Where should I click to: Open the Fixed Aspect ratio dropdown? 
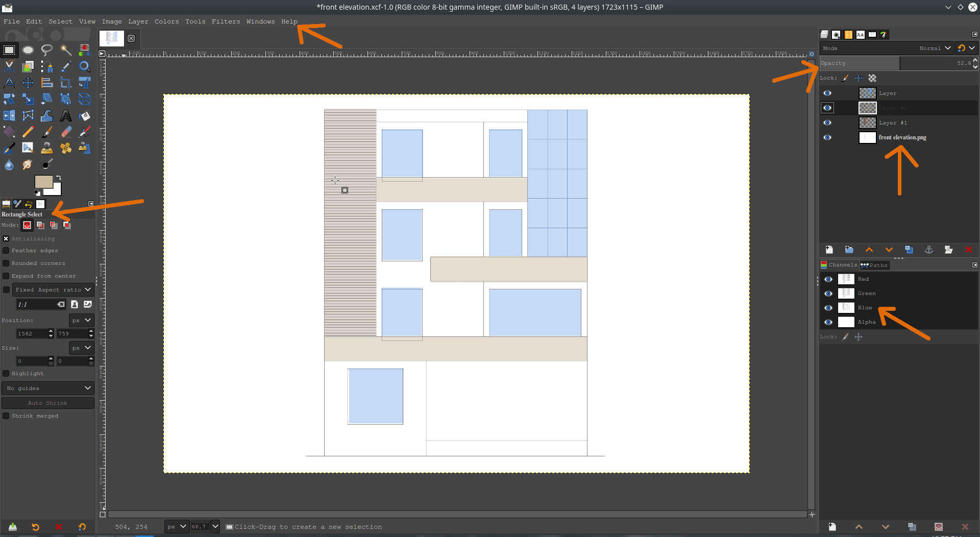click(x=53, y=289)
